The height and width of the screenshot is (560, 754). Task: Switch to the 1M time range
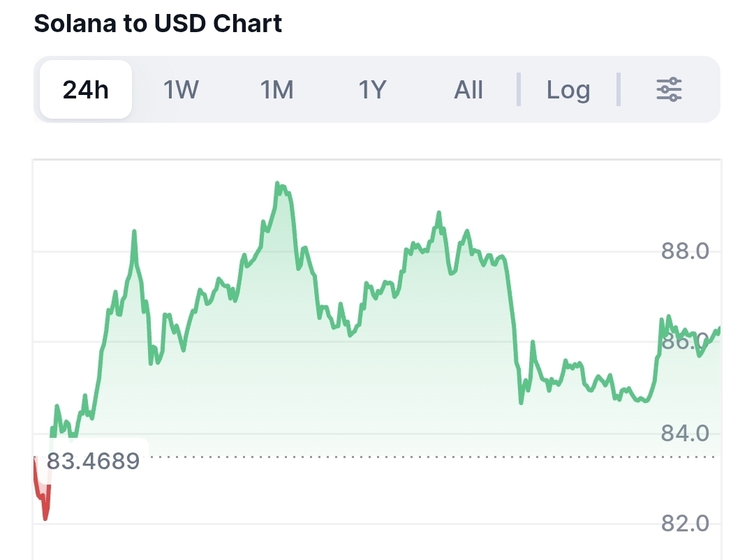click(x=277, y=90)
